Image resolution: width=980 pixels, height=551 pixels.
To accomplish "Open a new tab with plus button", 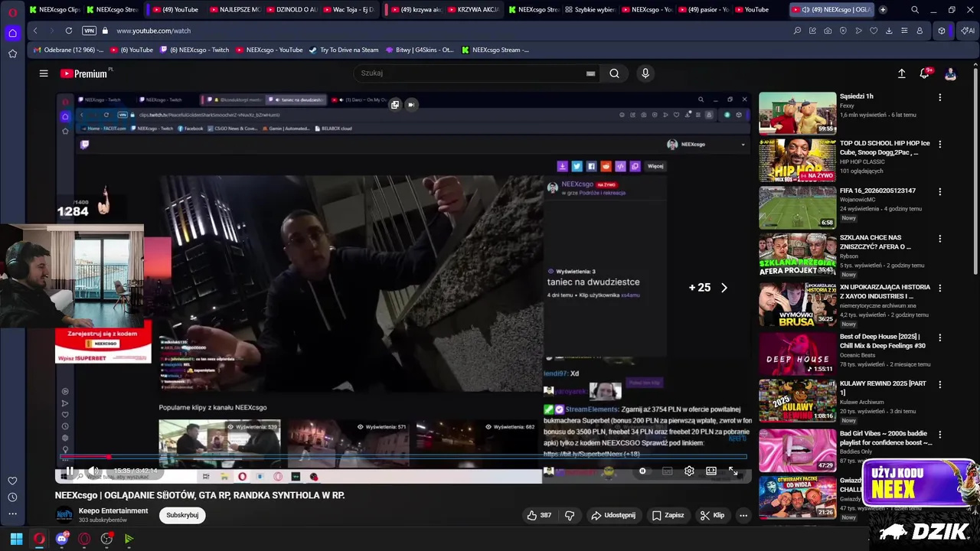I will tap(883, 10).
